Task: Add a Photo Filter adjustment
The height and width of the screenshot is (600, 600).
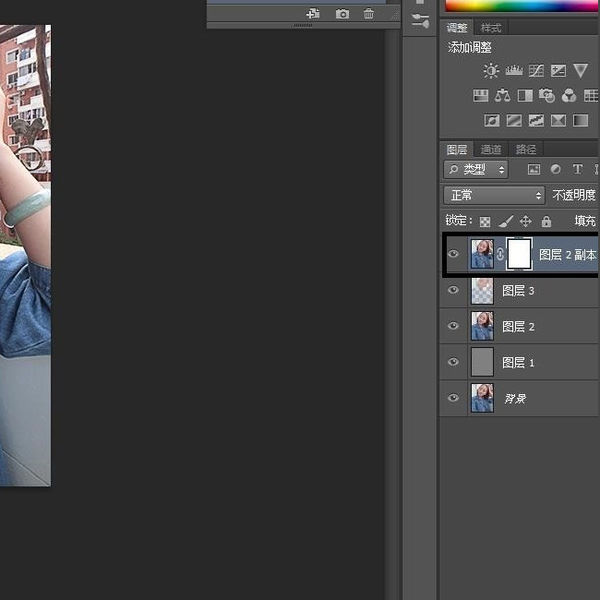Action: (547, 96)
